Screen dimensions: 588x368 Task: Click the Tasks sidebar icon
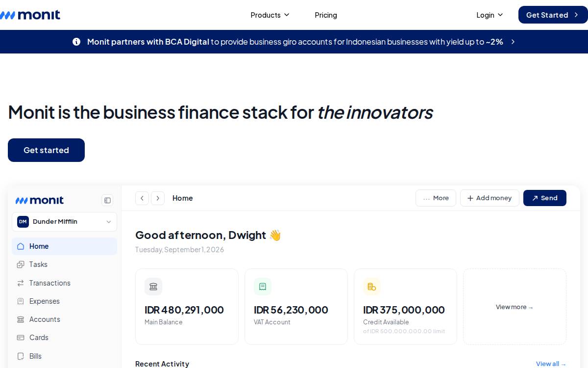[21, 264]
